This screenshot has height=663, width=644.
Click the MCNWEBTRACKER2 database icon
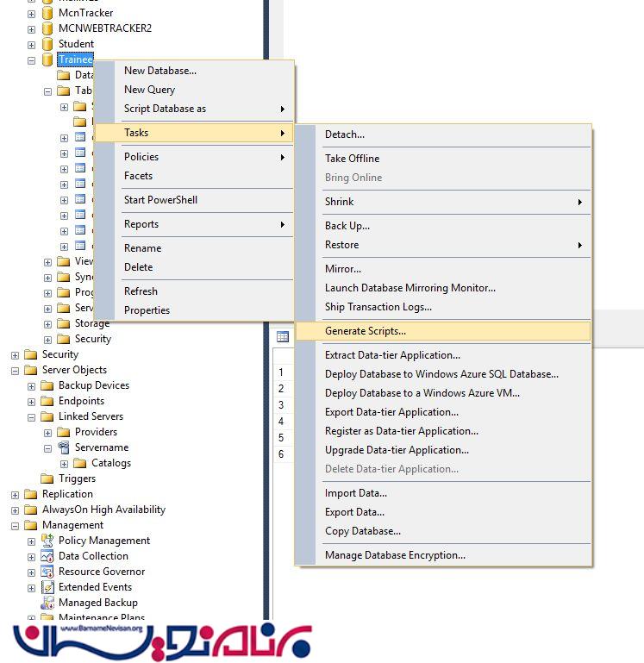pos(47,28)
